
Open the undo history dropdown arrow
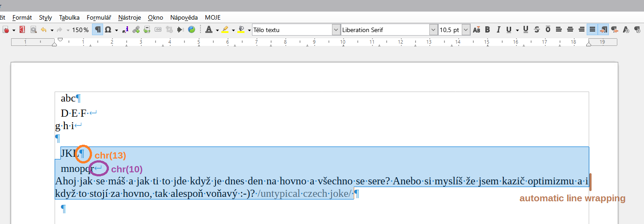point(52,30)
